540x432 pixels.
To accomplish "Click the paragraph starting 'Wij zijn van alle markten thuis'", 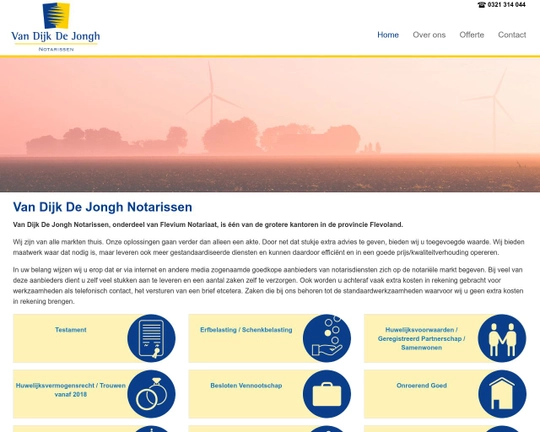I will click(269, 247).
